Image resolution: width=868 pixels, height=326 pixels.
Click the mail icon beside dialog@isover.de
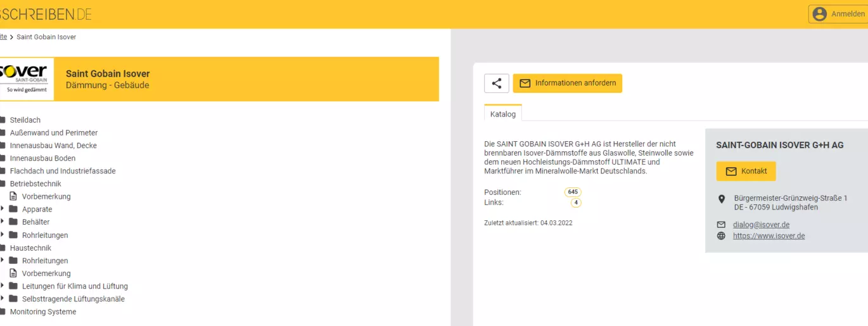721,225
